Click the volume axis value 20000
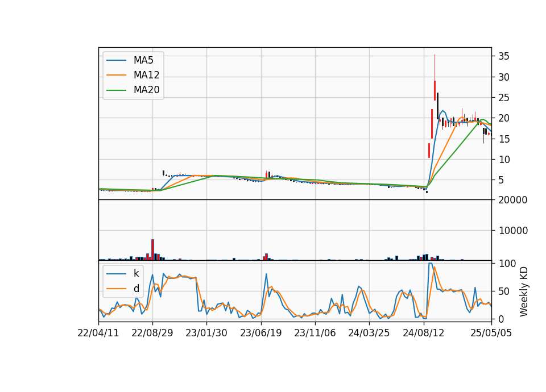 [513, 200]
